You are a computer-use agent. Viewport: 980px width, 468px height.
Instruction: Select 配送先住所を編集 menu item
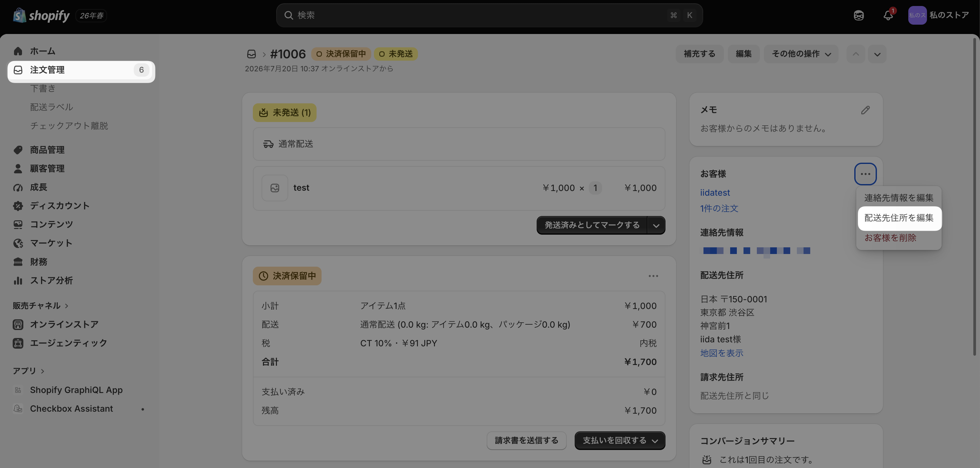click(899, 218)
